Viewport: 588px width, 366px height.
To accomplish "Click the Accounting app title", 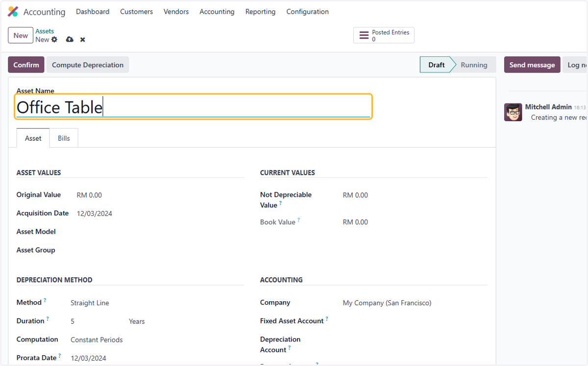I will (x=44, y=12).
